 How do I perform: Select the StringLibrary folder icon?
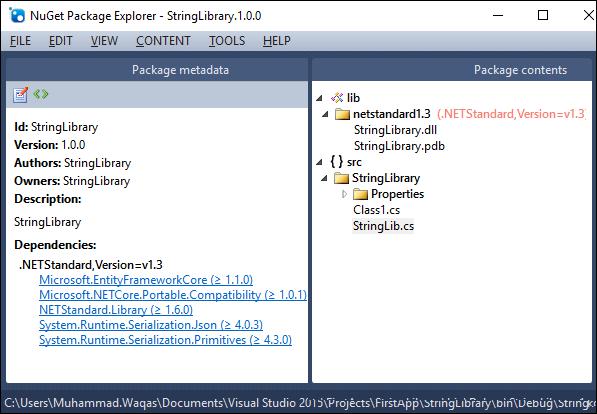click(341, 178)
